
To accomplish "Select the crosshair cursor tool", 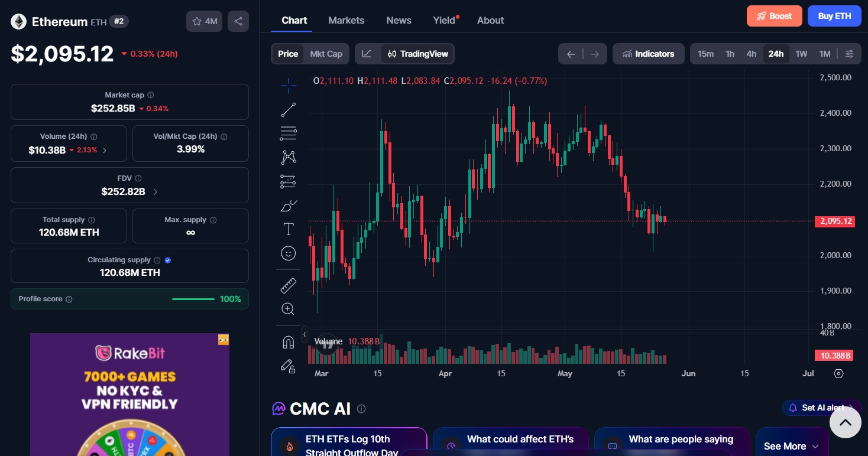I will point(289,86).
